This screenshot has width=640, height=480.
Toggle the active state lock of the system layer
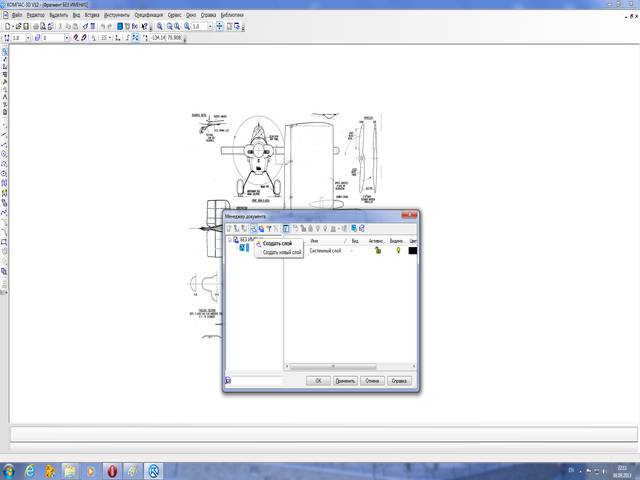(378, 250)
